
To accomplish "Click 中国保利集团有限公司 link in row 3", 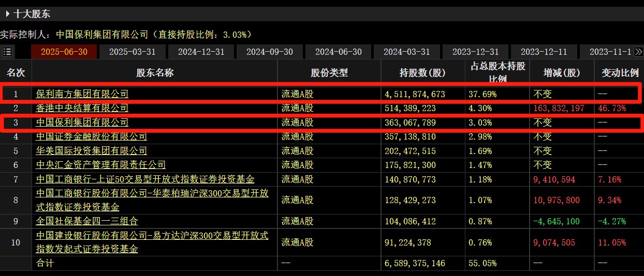I will (x=82, y=122).
